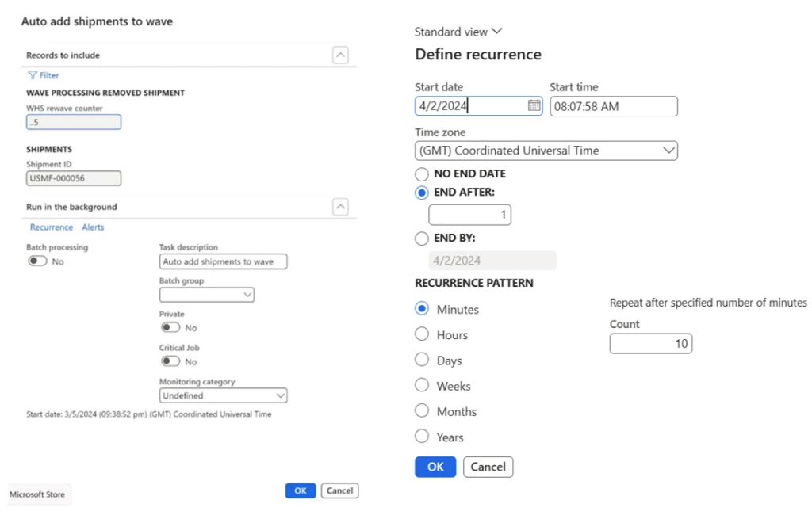Collapse the Records to include section

pos(340,55)
